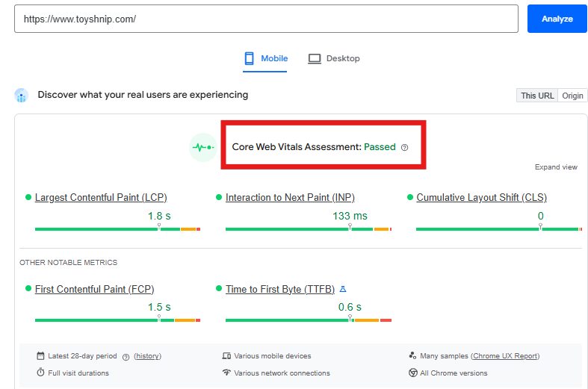Open Largest Contentful Paint (LCP) link
Image resolution: width=588 pixels, height=389 pixels.
tap(101, 198)
